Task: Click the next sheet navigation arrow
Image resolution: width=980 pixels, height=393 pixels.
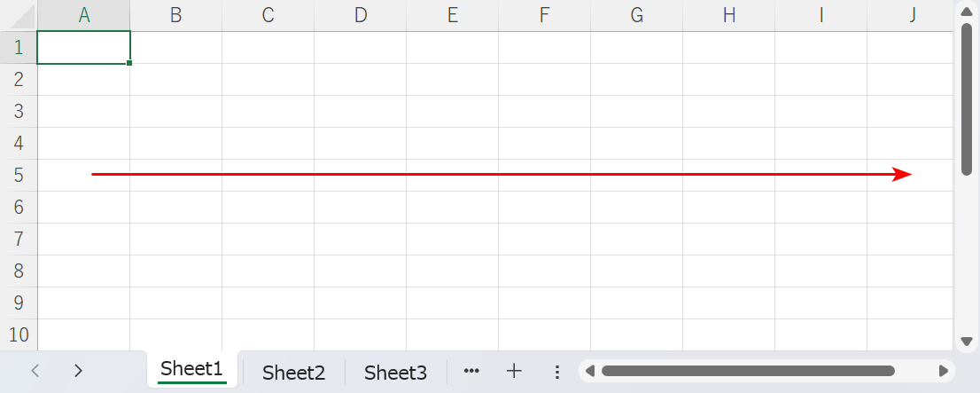Action: [78, 371]
